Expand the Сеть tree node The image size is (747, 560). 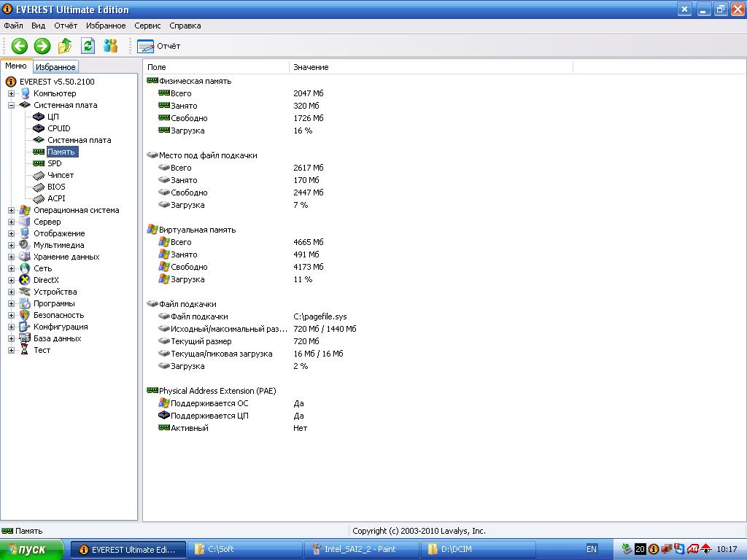(11, 268)
